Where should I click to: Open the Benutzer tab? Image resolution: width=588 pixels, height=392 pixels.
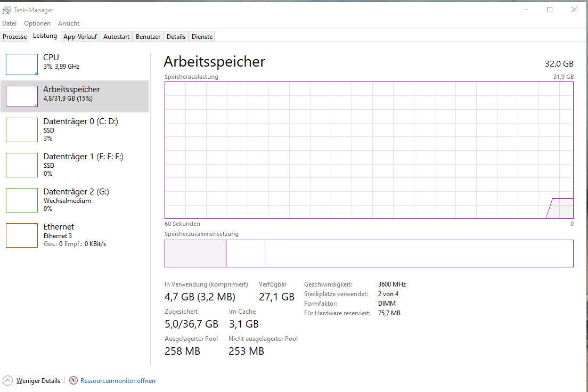148,37
